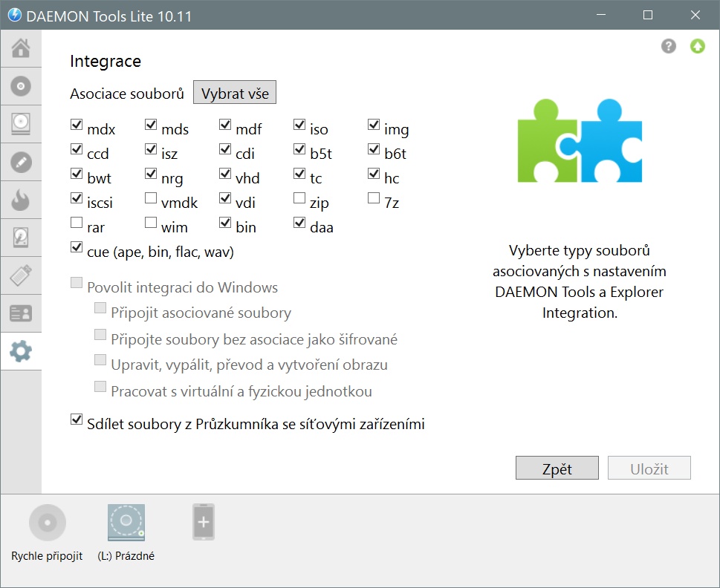720x588 pixels.
Task: Select the (L:) Prázdné drive icon
Action: click(x=126, y=523)
